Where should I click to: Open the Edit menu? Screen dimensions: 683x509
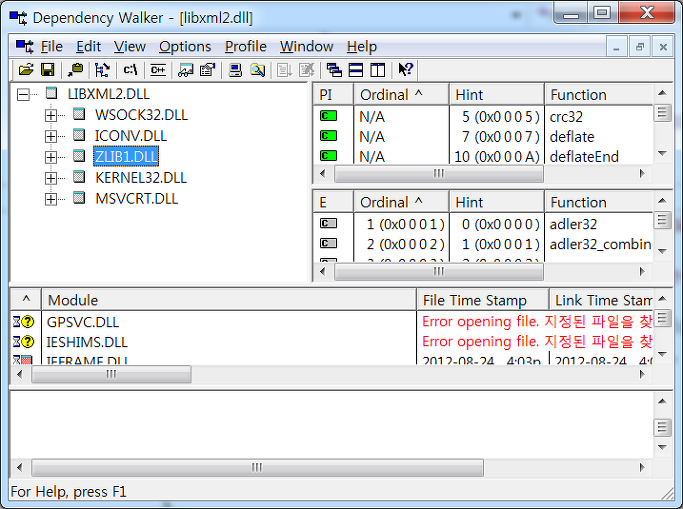tap(88, 47)
